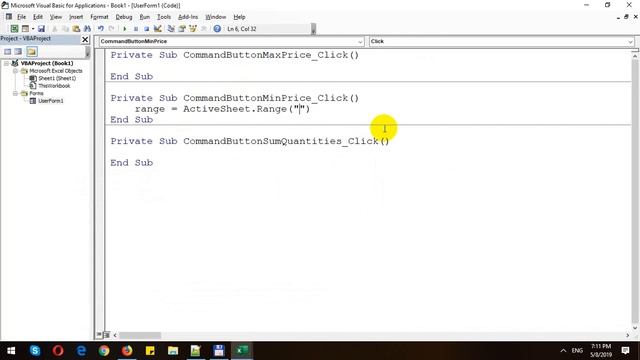Click the CommandButtonSumQuantities_Click sub line
640x360 pixels.
(x=249, y=141)
